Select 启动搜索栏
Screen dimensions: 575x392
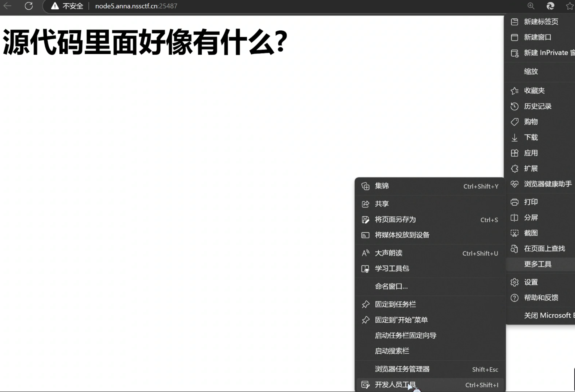click(430, 351)
